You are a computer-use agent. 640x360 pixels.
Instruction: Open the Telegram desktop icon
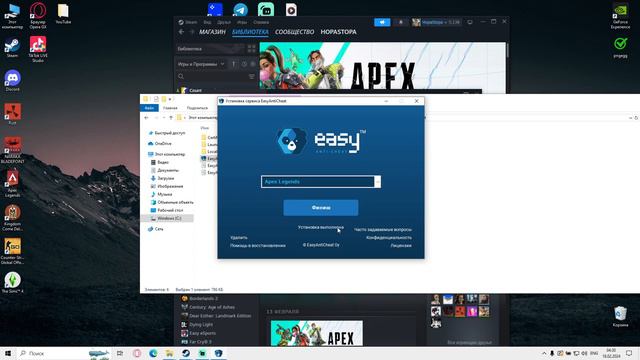[240, 9]
